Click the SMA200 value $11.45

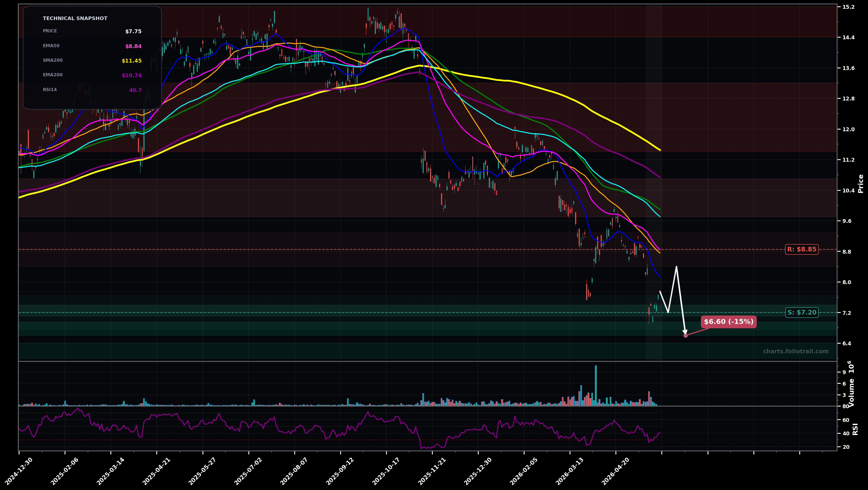[132, 61]
